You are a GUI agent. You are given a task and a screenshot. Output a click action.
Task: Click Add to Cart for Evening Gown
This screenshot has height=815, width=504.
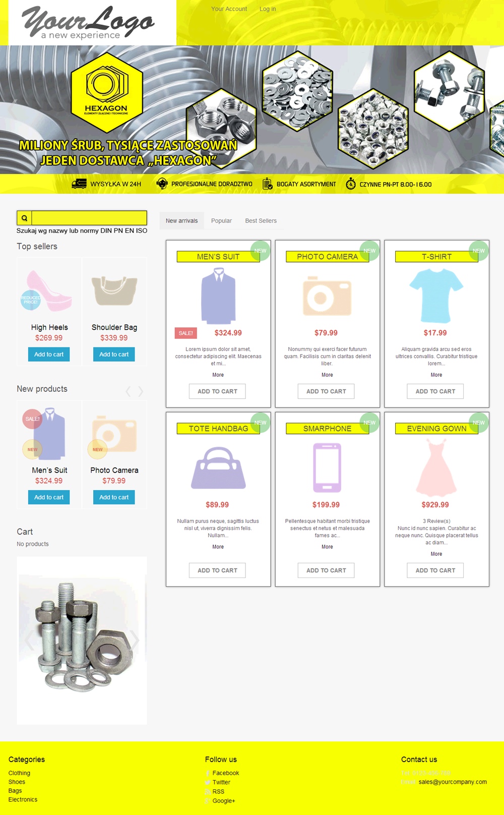(x=435, y=570)
